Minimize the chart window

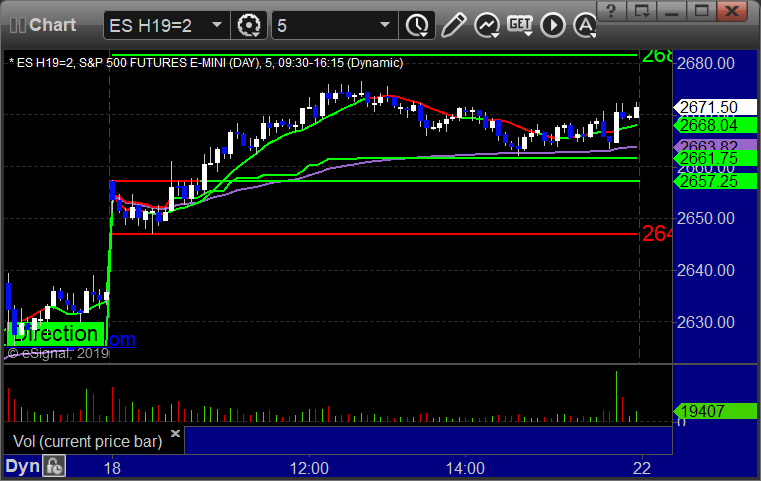tap(672, 11)
